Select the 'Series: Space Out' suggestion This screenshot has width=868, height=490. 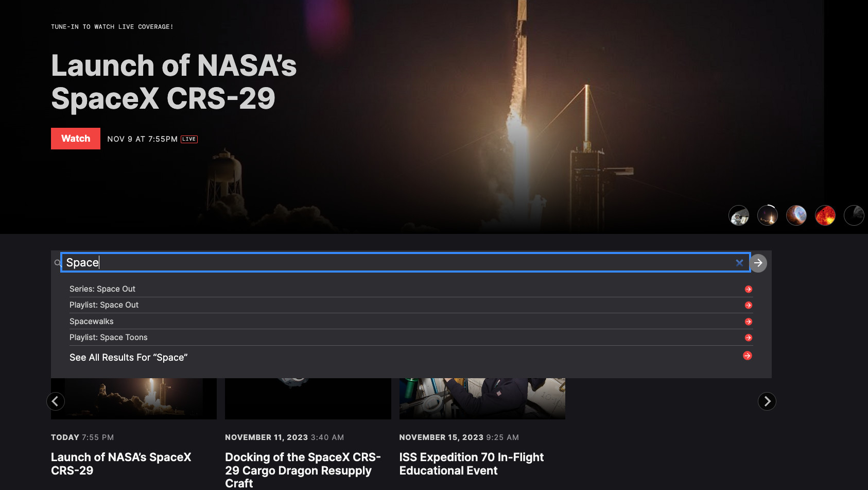102,289
